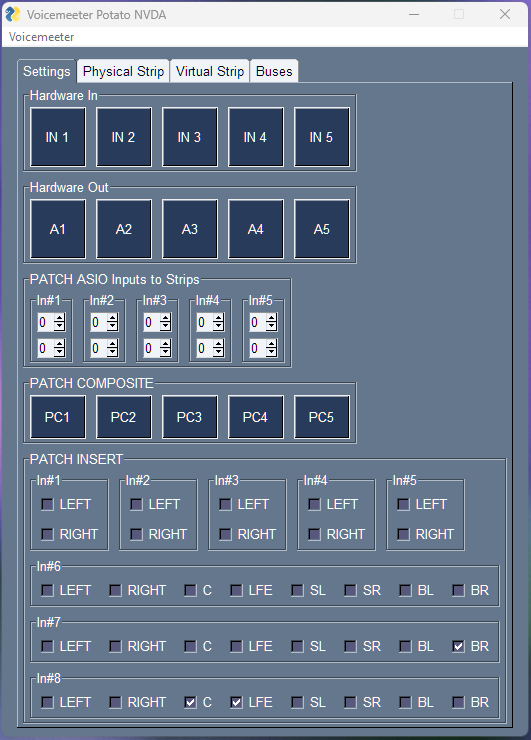This screenshot has height=740, width=531.
Task: Click the PC1 patch composite button
Action: [x=58, y=417]
